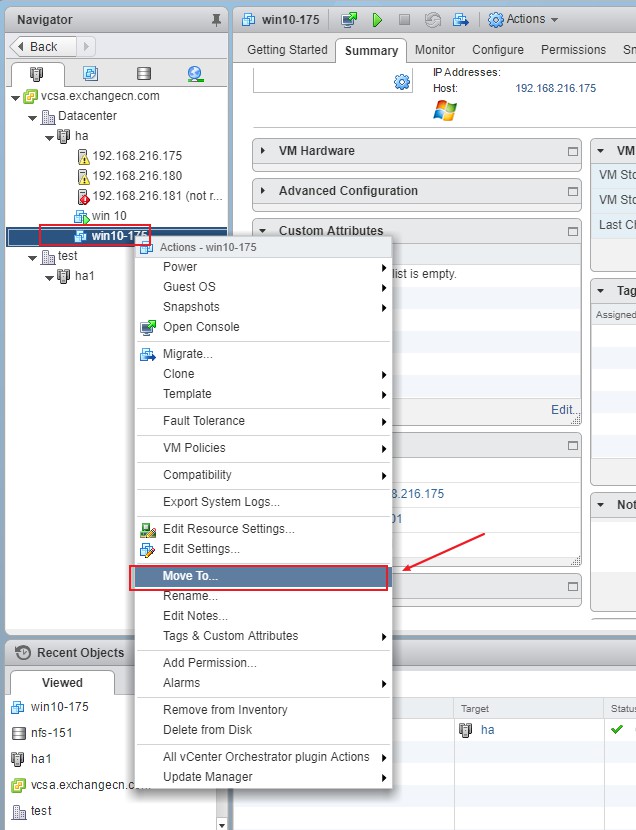
Task: Click Add Permission... menu entry
Action: tap(263, 663)
